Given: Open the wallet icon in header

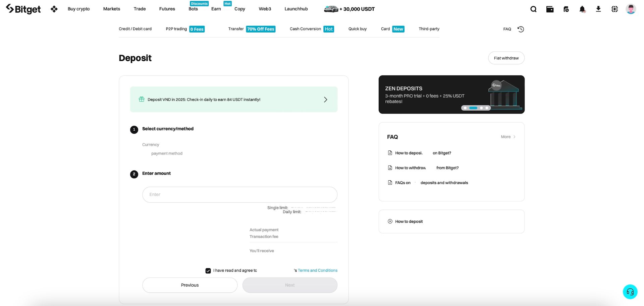Looking at the screenshot, I should (550, 9).
